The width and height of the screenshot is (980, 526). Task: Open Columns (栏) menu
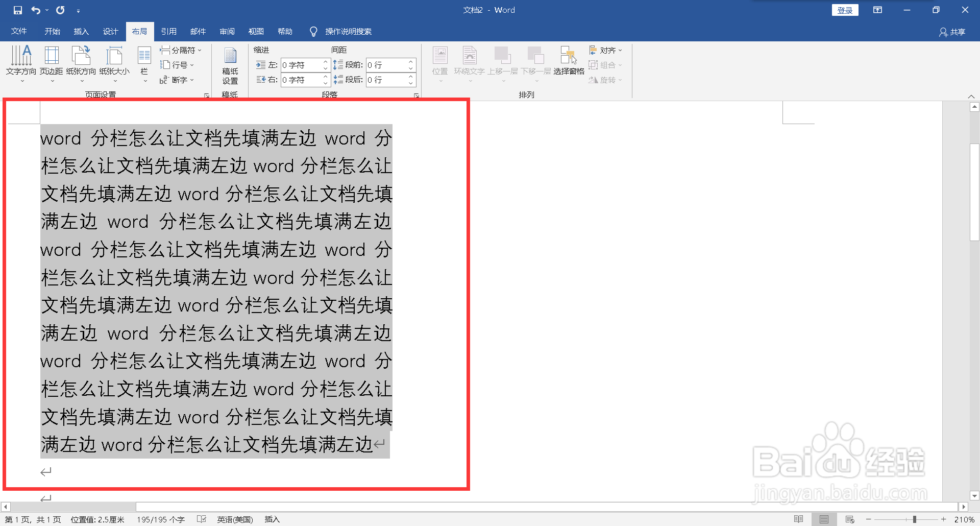(x=144, y=64)
